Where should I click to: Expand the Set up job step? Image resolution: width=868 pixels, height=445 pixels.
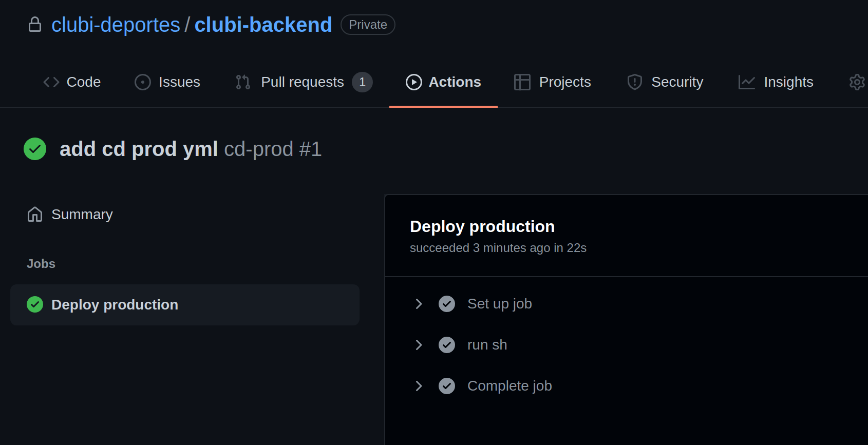[419, 304]
